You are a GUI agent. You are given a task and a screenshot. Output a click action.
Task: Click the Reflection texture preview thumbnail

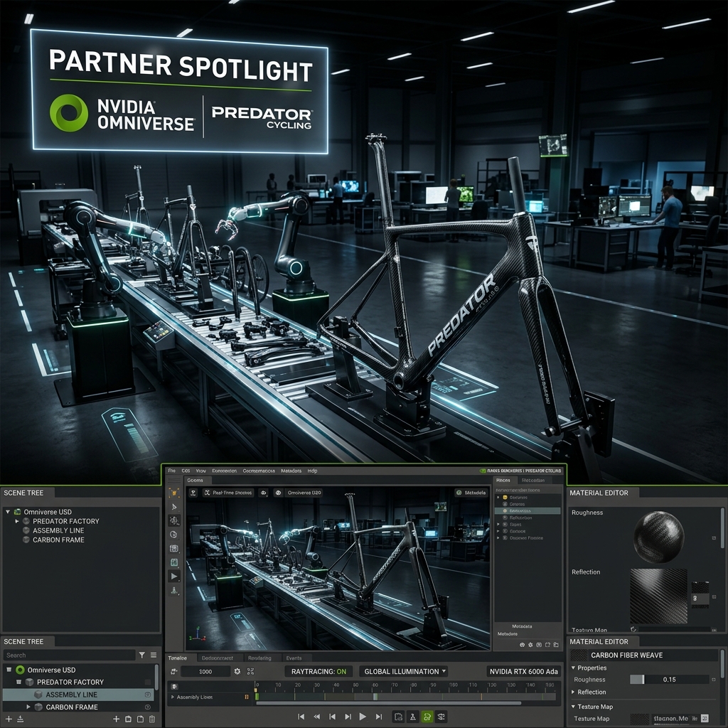click(x=659, y=596)
